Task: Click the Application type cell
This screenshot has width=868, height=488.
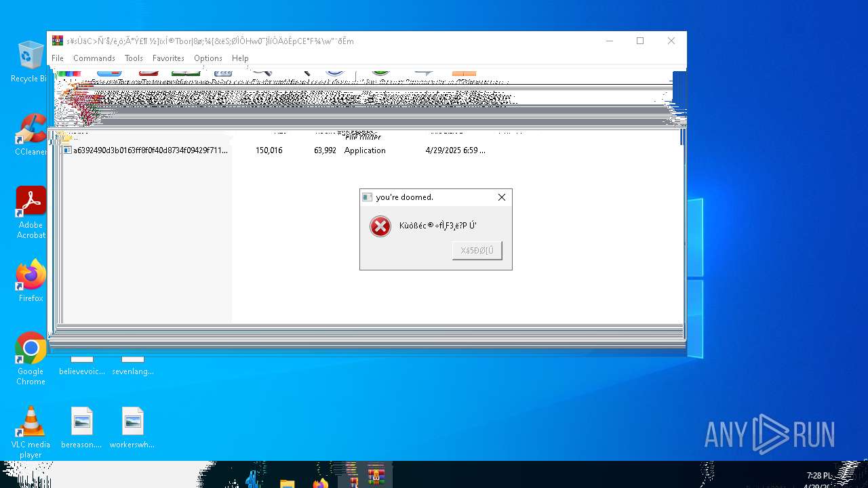Action: click(x=365, y=150)
